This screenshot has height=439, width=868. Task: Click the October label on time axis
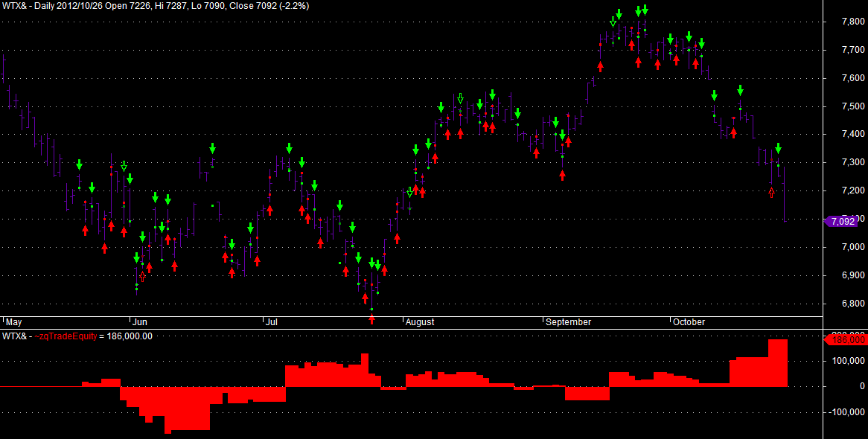[689, 322]
